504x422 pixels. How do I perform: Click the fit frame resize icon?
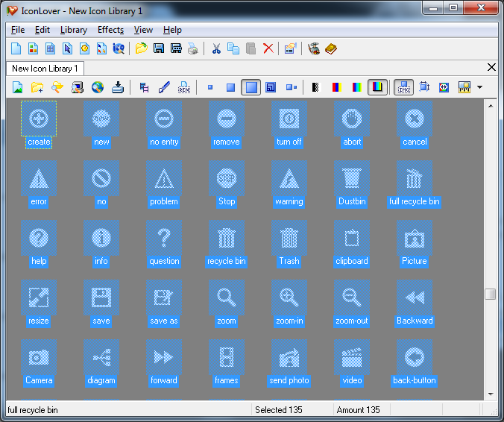(x=424, y=87)
